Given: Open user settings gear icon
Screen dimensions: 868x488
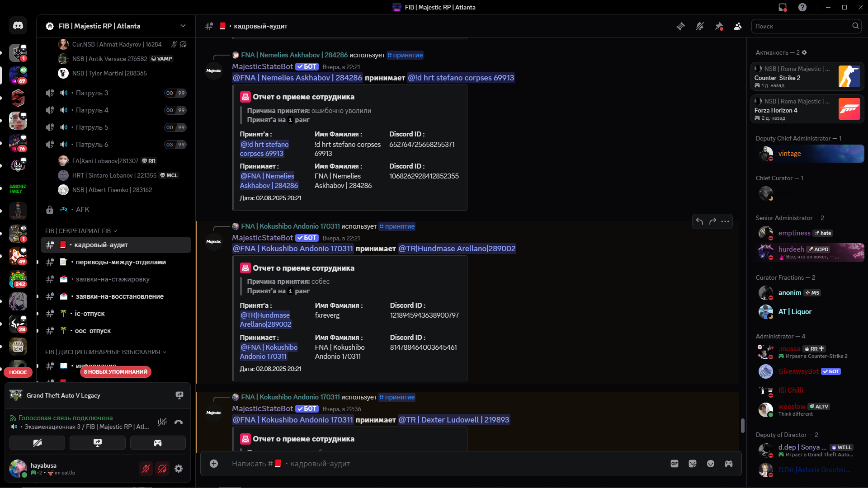Looking at the screenshot, I should [x=179, y=469].
